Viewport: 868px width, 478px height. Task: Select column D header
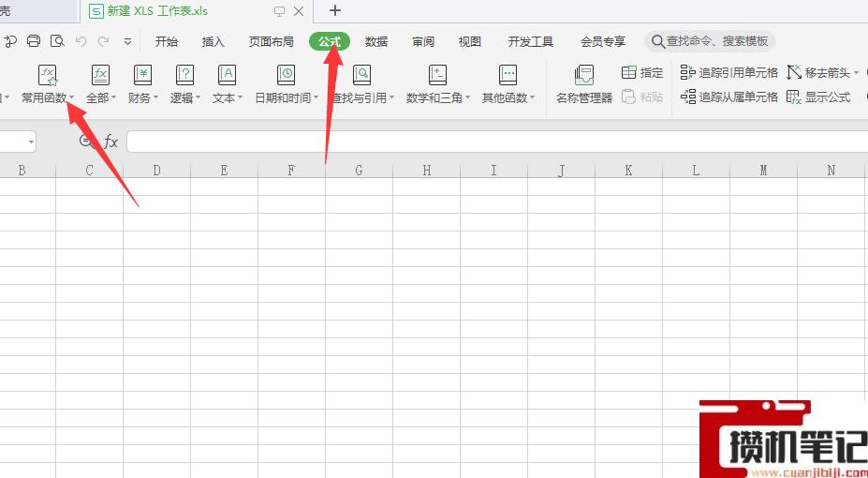[x=156, y=170]
